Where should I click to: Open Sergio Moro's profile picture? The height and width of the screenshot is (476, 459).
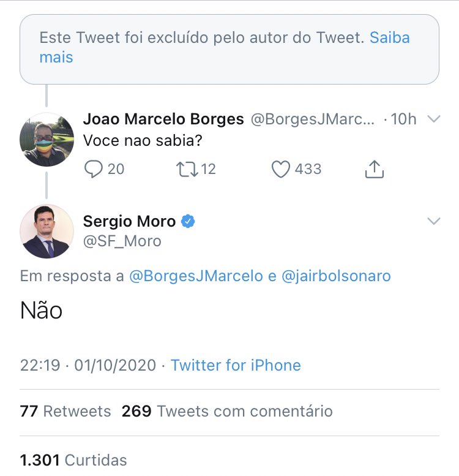coord(47,231)
